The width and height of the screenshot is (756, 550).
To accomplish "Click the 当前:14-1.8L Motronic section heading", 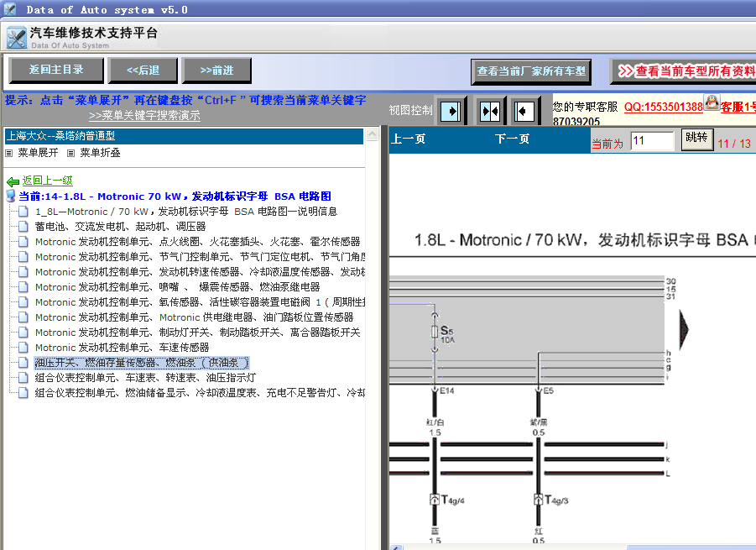I will pyautogui.click(x=175, y=196).
